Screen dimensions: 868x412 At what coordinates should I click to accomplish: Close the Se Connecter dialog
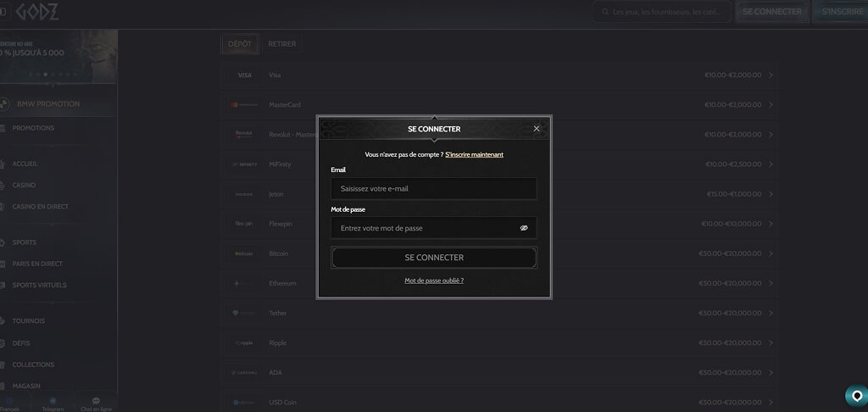(x=537, y=129)
